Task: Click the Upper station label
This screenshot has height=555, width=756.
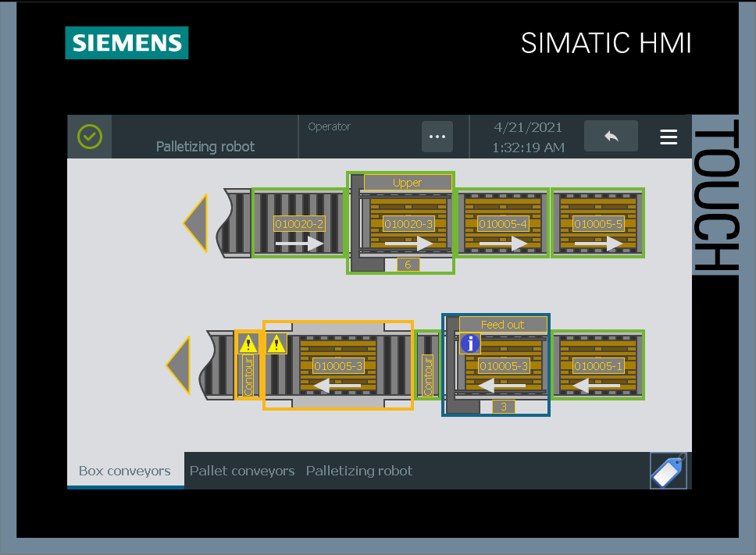Action: (x=408, y=183)
